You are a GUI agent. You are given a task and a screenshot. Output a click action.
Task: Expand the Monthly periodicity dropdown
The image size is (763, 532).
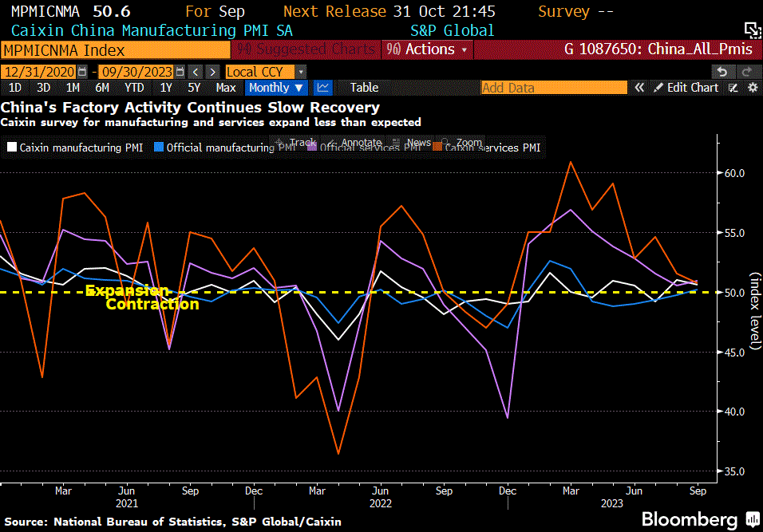tap(276, 88)
